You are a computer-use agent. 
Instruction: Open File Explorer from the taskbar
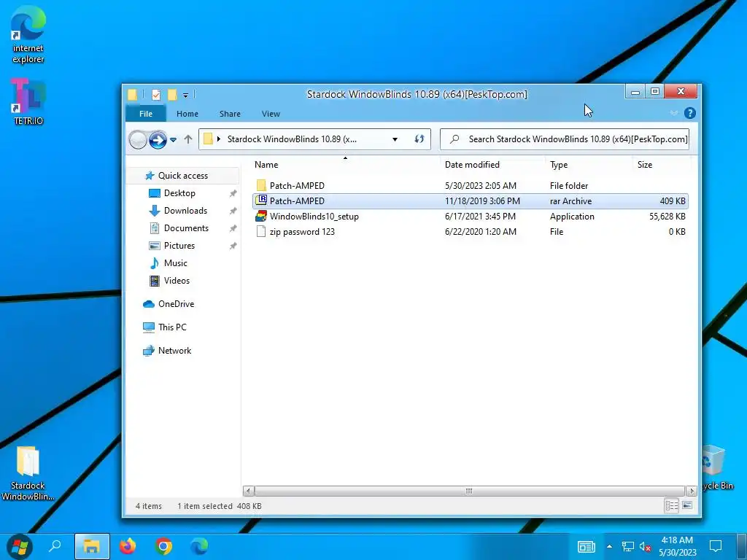click(x=92, y=546)
